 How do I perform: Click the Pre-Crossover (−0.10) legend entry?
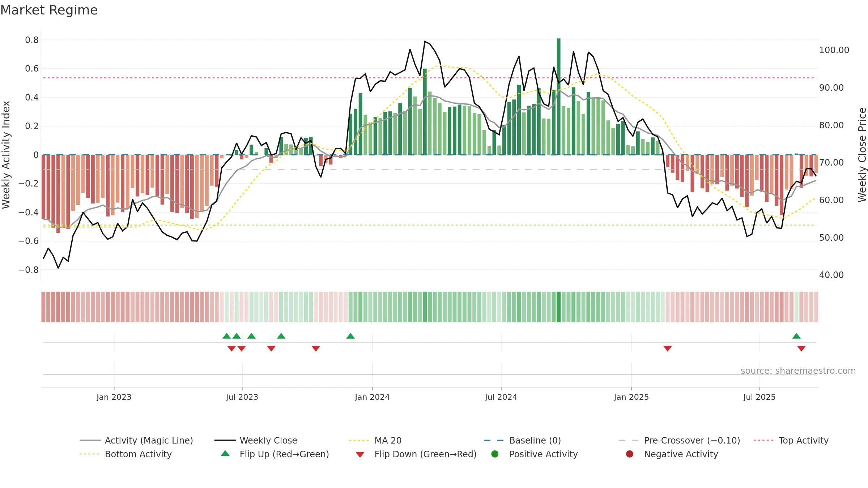(679, 440)
